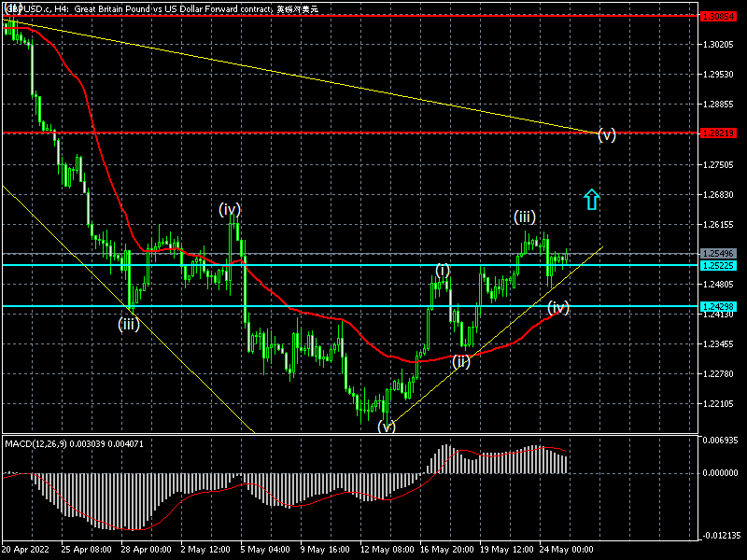This screenshot has width=747, height=560.
Task: Click the GBPUSD.c H4 chart title text
Action: [162, 8]
